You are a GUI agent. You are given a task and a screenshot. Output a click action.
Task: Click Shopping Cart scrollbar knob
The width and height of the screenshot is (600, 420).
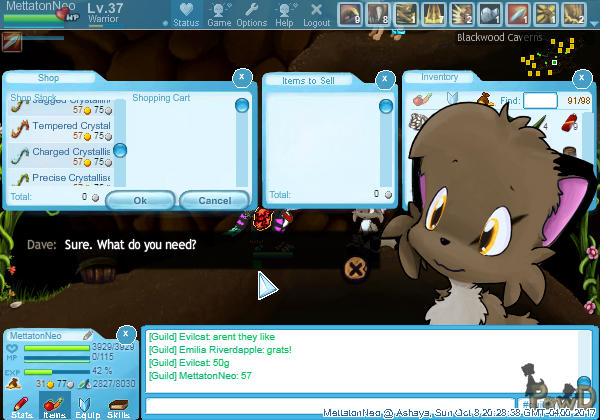click(242, 105)
